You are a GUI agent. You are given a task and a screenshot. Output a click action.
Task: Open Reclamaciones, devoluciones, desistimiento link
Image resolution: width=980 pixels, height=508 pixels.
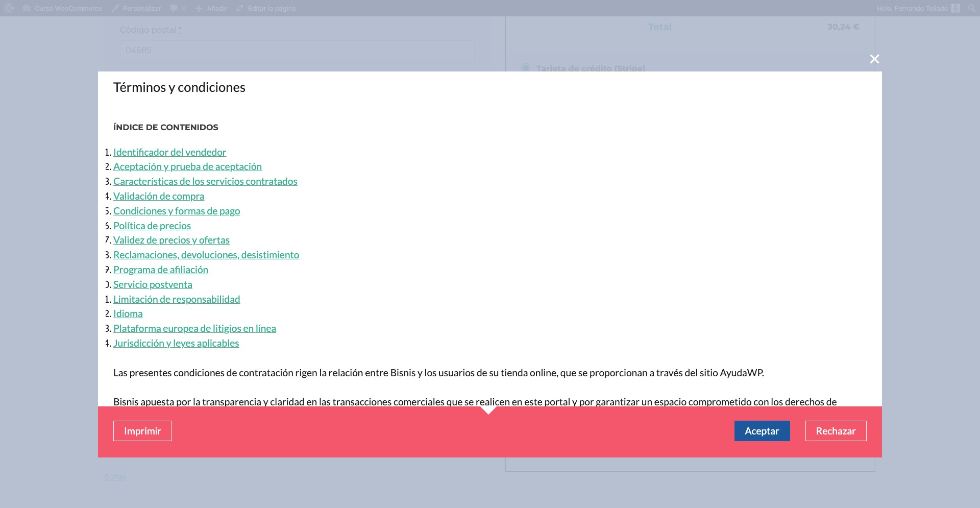tap(206, 255)
